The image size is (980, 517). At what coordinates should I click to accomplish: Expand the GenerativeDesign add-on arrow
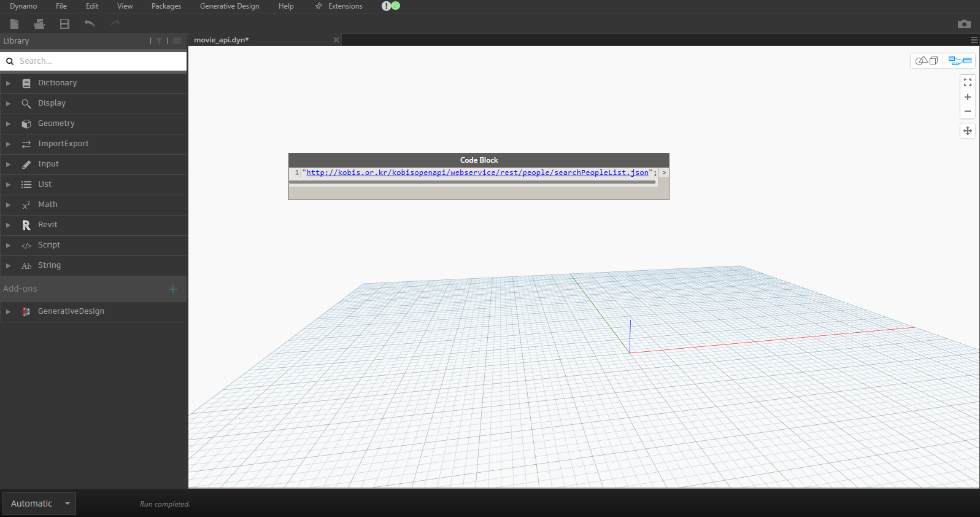pos(8,312)
